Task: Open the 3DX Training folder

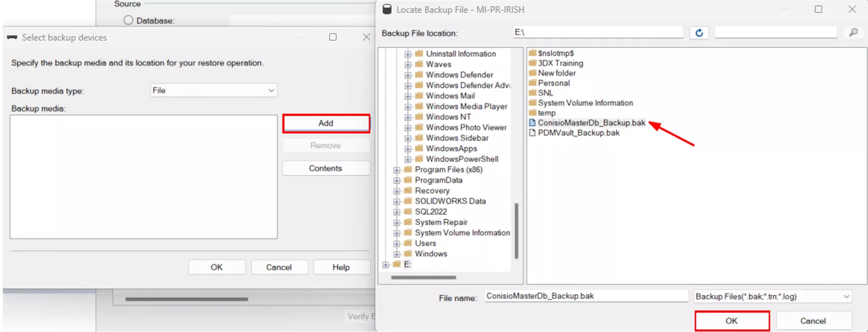Action: tap(560, 63)
